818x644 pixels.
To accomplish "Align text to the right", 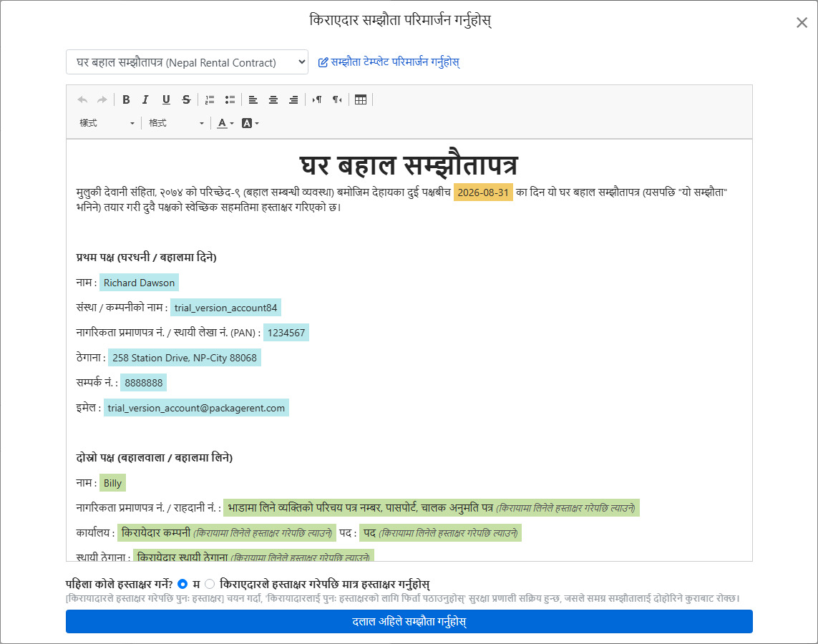I will [x=293, y=99].
